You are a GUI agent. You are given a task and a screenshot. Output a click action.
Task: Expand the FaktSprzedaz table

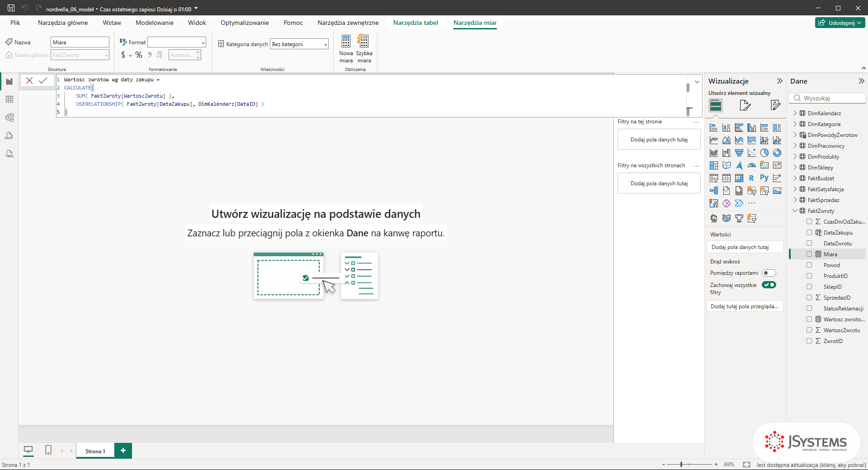(x=795, y=200)
